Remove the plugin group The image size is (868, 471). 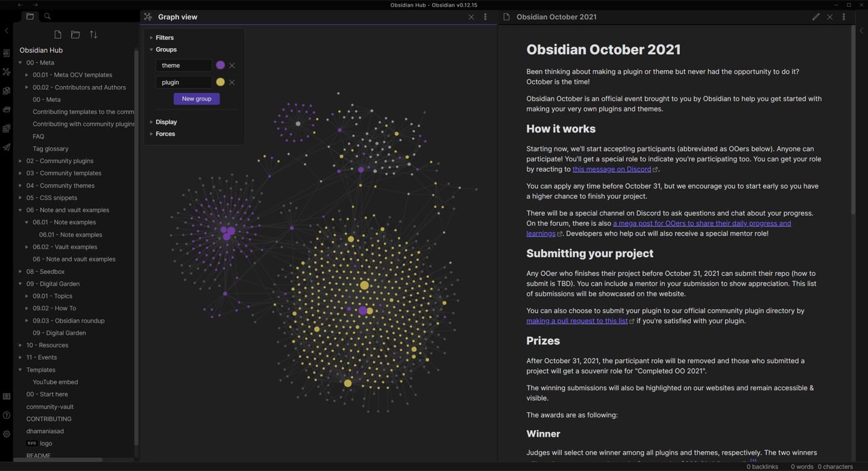click(x=232, y=82)
